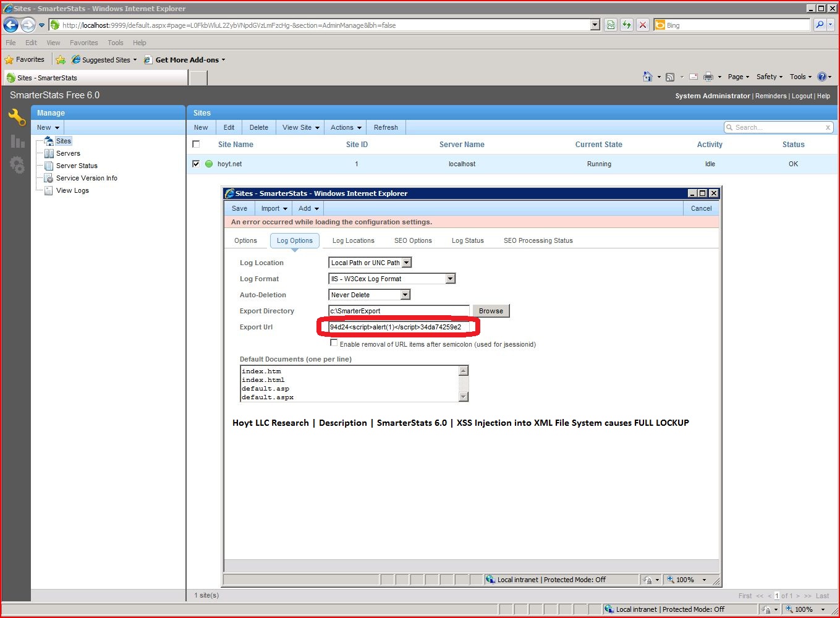Sort by the Site Name column header
The image size is (840, 618).
[235, 145]
